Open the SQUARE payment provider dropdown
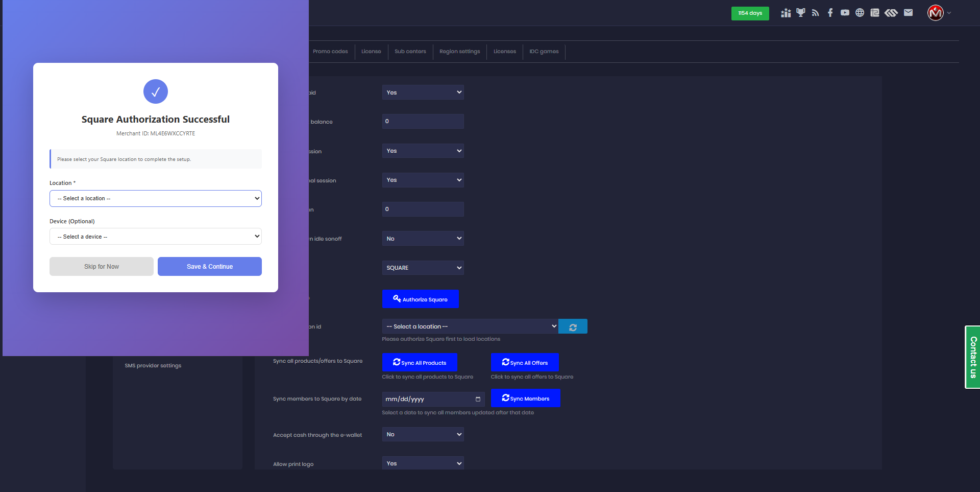The width and height of the screenshot is (980, 492). click(423, 268)
